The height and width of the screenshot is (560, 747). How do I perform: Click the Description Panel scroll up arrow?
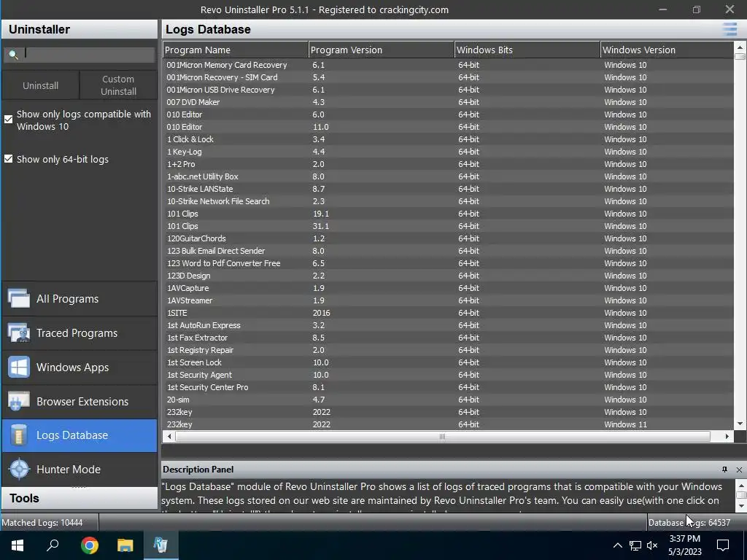[x=741, y=486]
